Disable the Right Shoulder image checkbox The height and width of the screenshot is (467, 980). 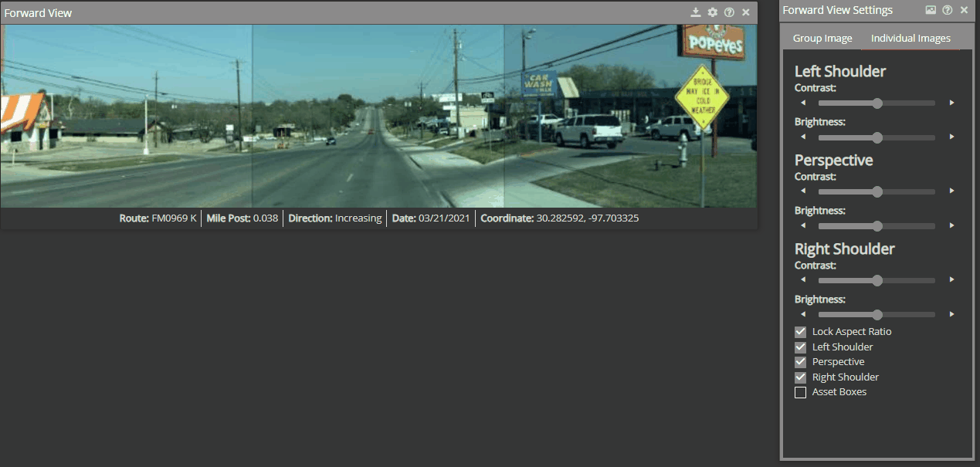[800, 377]
